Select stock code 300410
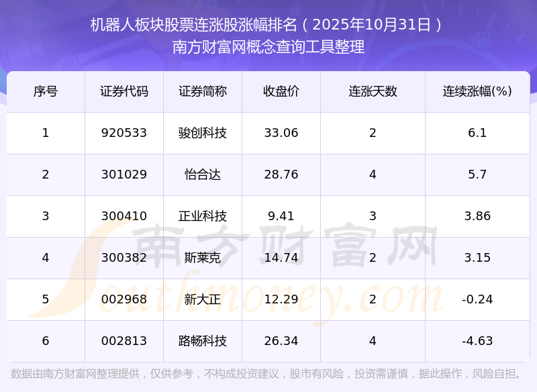 click(124, 216)
